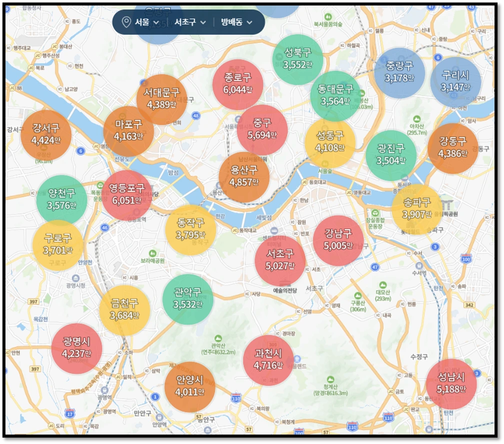Open the 서초구 5,027만 bubble
The width and height of the screenshot is (504, 444).
pos(280,261)
